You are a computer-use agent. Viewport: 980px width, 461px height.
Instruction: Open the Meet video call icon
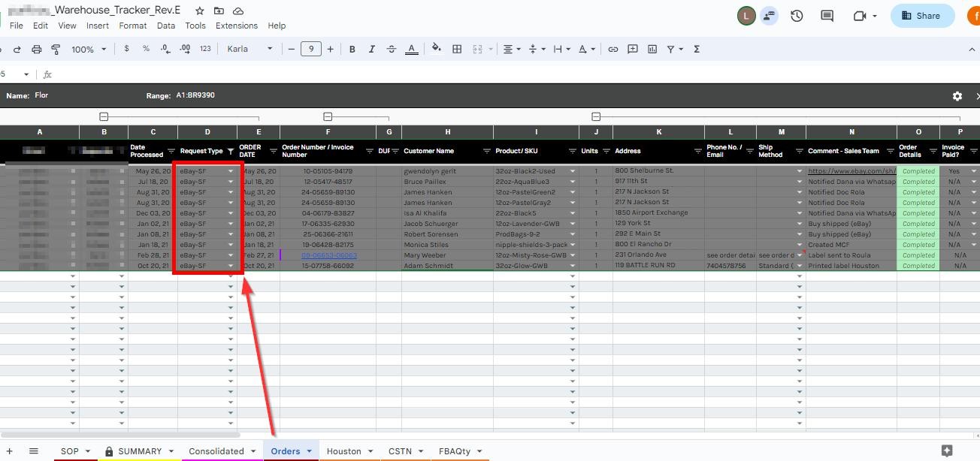(860, 16)
